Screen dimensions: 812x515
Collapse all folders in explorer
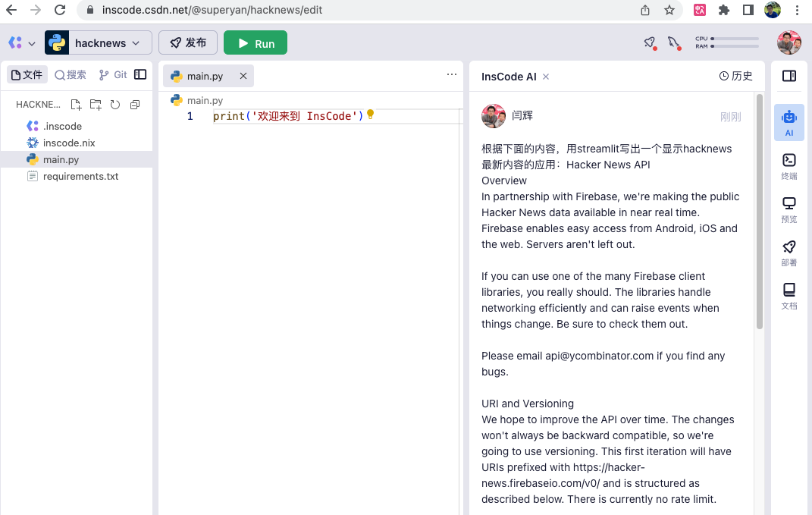(x=135, y=105)
